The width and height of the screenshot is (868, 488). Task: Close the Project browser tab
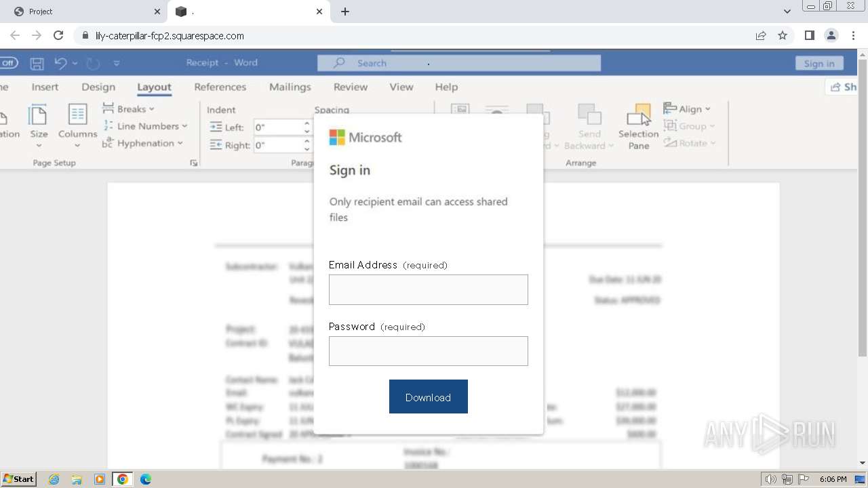click(157, 12)
